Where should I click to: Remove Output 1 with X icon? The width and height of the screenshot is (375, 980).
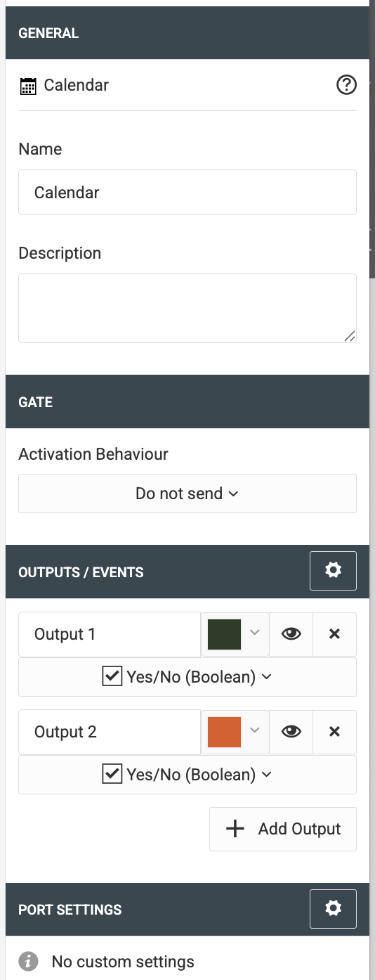334,634
